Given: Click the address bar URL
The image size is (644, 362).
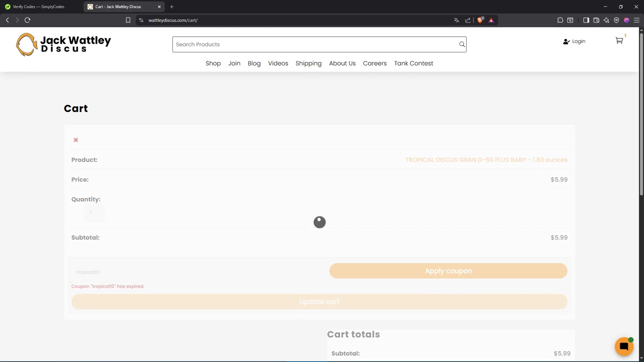Looking at the screenshot, I should click(173, 20).
